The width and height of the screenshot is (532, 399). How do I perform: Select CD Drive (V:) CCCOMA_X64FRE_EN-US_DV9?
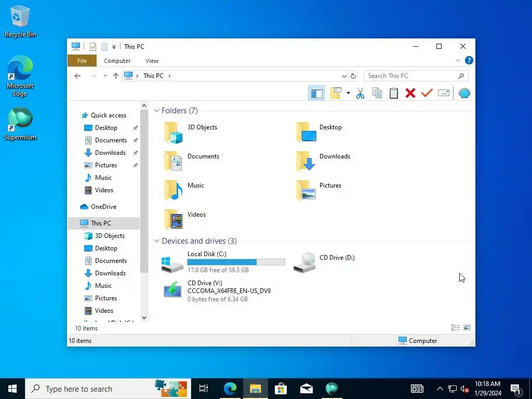tap(217, 291)
